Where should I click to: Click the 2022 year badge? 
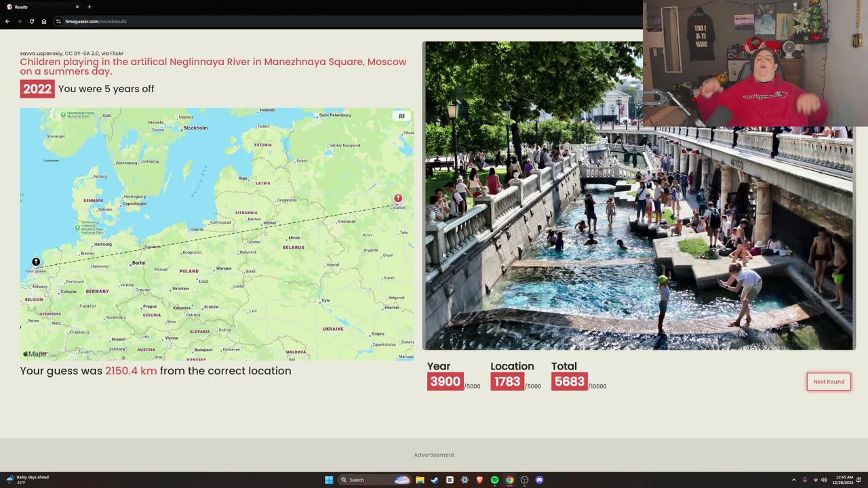(37, 89)
